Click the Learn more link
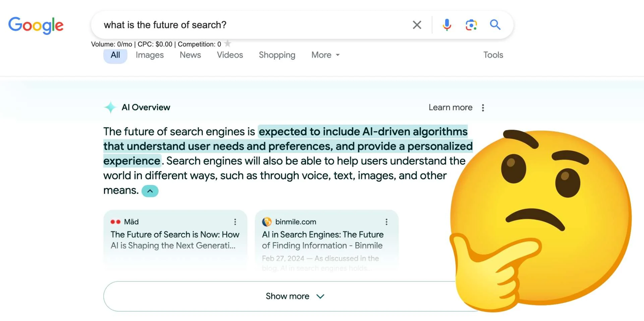The width and height of the screenshot is (644, 321). (x=450, y=108)
